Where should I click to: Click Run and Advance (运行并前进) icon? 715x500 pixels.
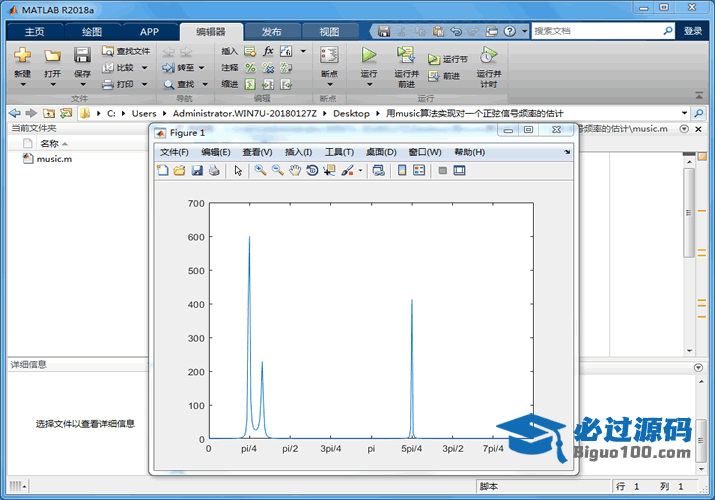(x=406, y=55)
